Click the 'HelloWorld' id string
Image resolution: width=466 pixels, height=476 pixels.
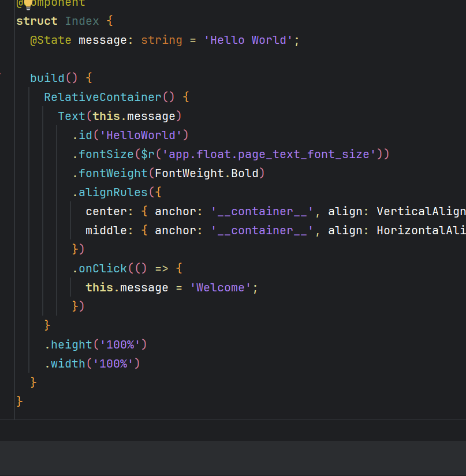[x=141, y=136]
